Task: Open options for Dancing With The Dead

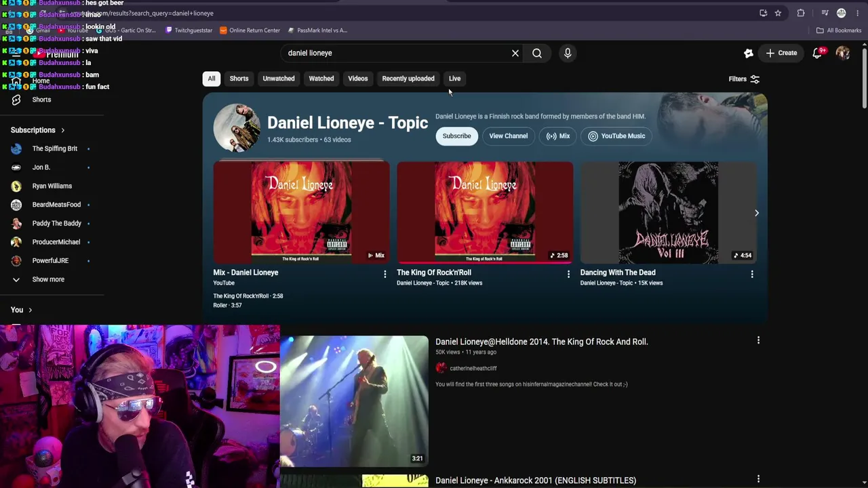Action: click(752, 274)
